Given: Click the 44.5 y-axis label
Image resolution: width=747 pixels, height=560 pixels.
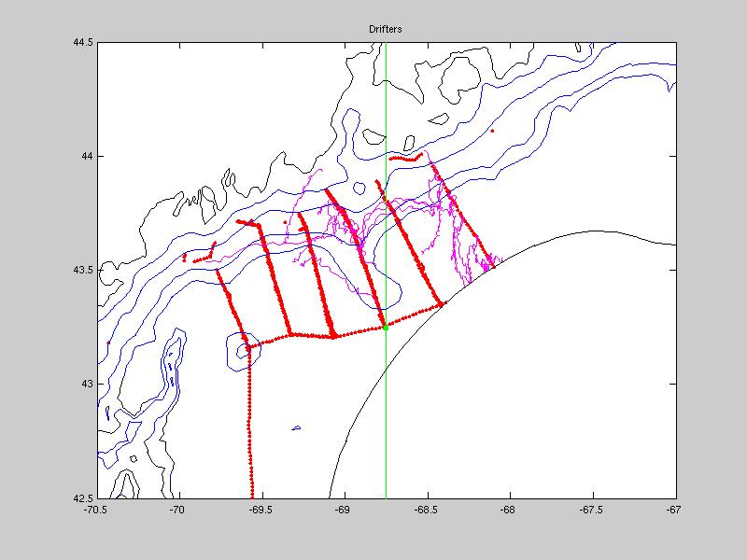Looking at the screenshot, I should coord(83,42).
